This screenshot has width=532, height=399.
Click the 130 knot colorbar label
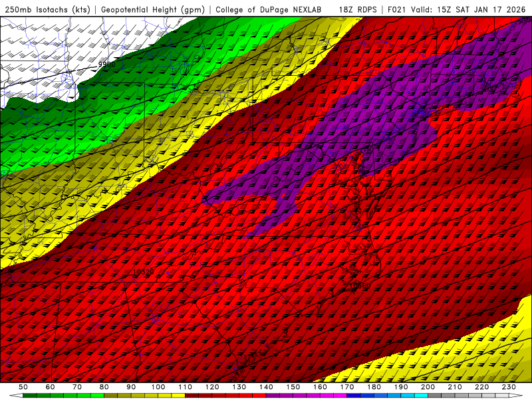click(x=239, y=387)
